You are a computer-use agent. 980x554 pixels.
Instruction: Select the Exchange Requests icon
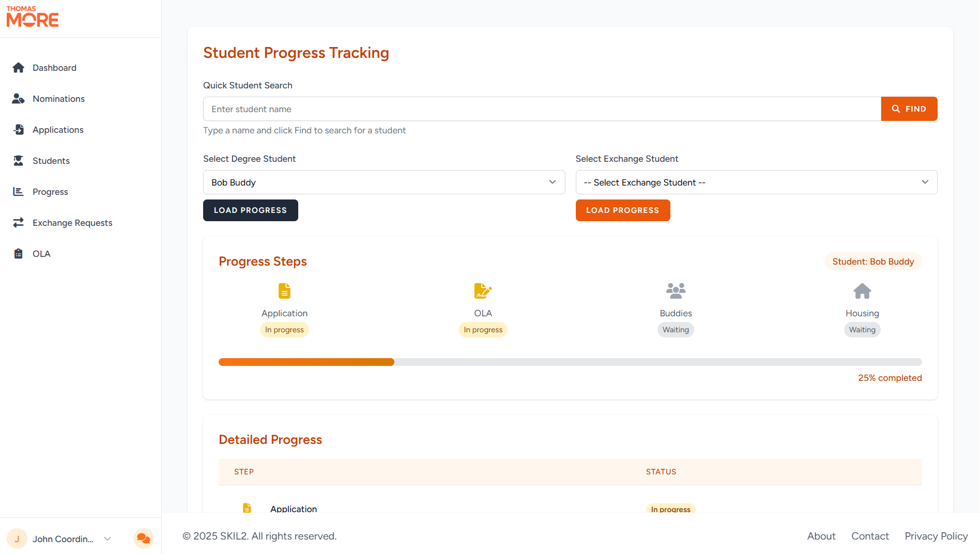[18, 223]
